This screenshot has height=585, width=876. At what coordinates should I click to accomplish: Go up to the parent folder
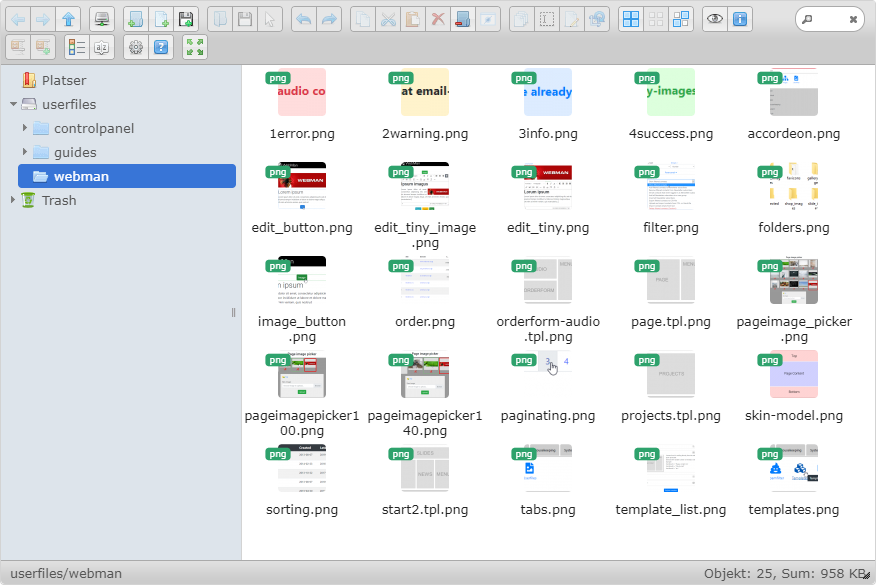pyautogui.click(x=68, y=19)
